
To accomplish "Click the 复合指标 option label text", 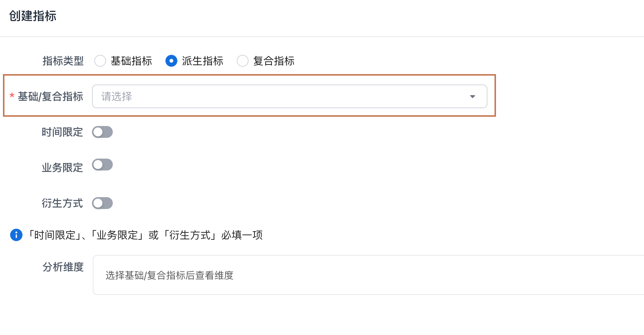I will pos(274,61).
